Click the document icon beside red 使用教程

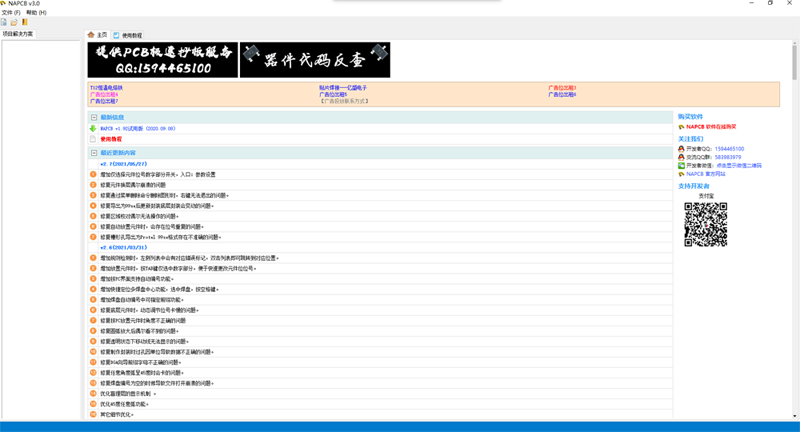point(93,139)
